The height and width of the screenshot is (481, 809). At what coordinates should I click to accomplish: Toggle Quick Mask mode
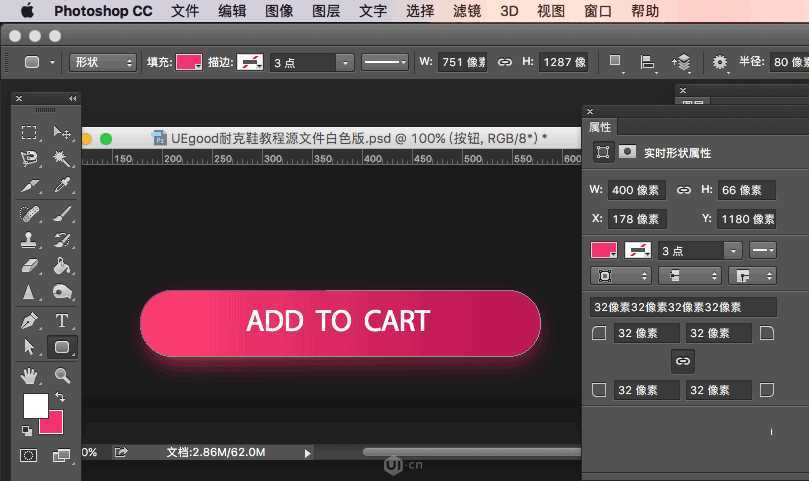tap(29, 456)
